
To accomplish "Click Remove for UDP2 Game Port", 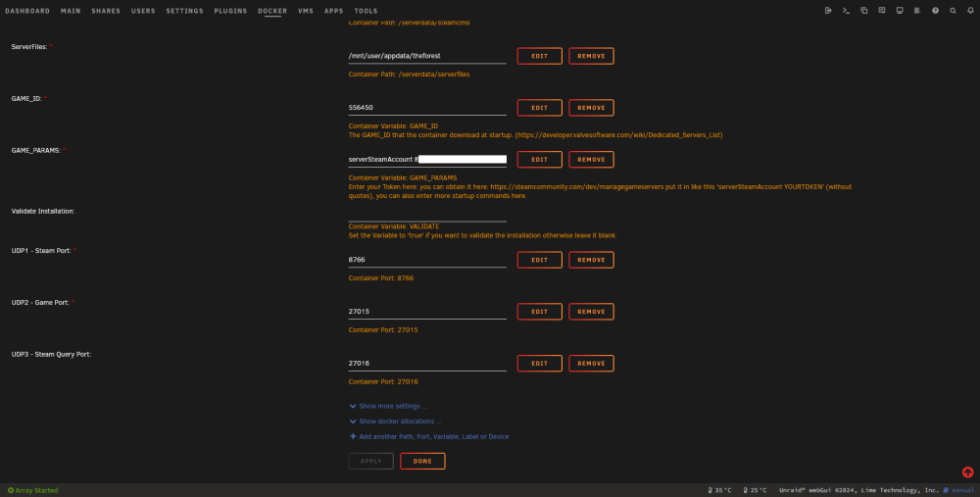I will pyautogui.click(x=591, y=312).
